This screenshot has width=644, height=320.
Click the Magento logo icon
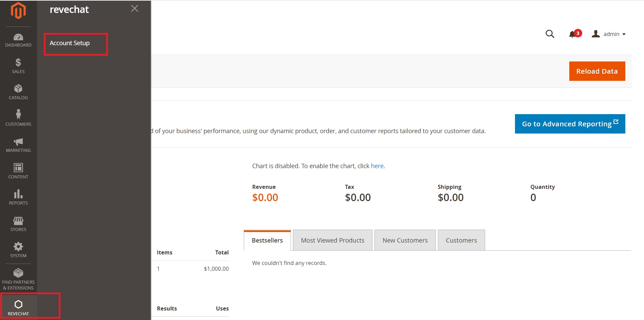(x=18, y=11)
